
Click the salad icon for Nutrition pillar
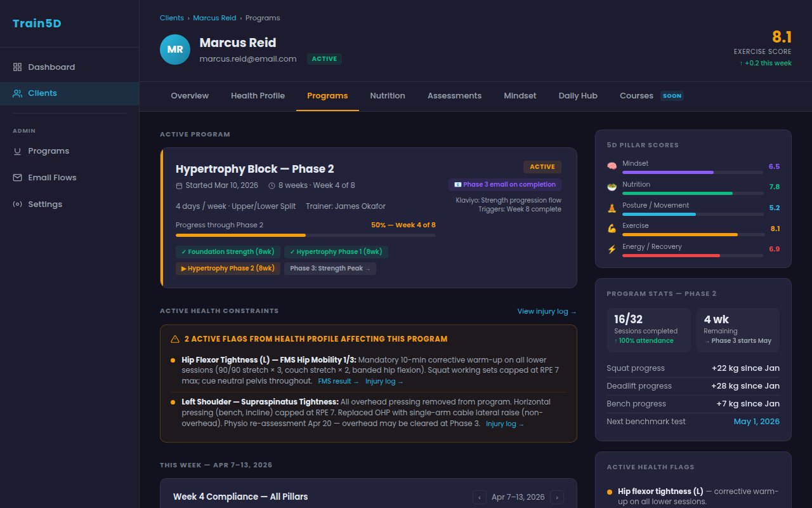point(612,187)
